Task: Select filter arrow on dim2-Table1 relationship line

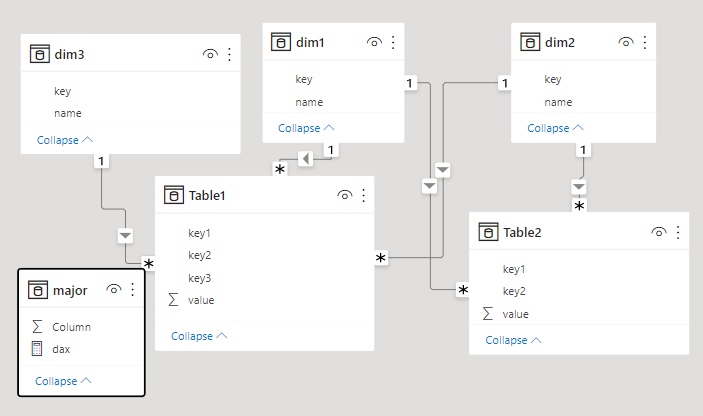Action: (x=443, y=170)
